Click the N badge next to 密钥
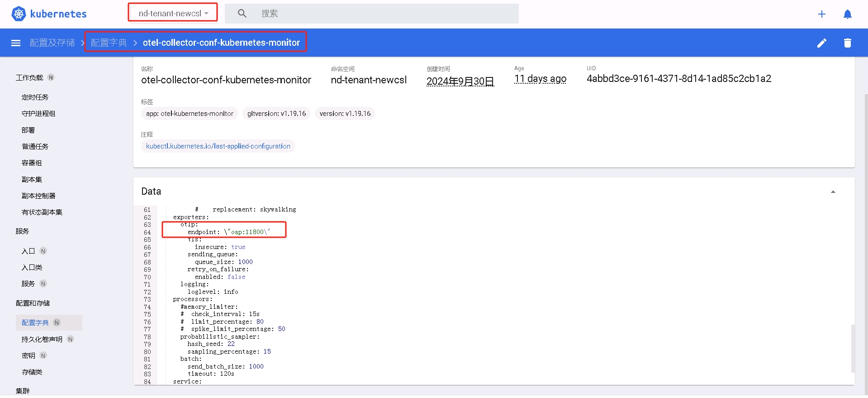Viewport: 868px width, 398px height. [43, 356]
